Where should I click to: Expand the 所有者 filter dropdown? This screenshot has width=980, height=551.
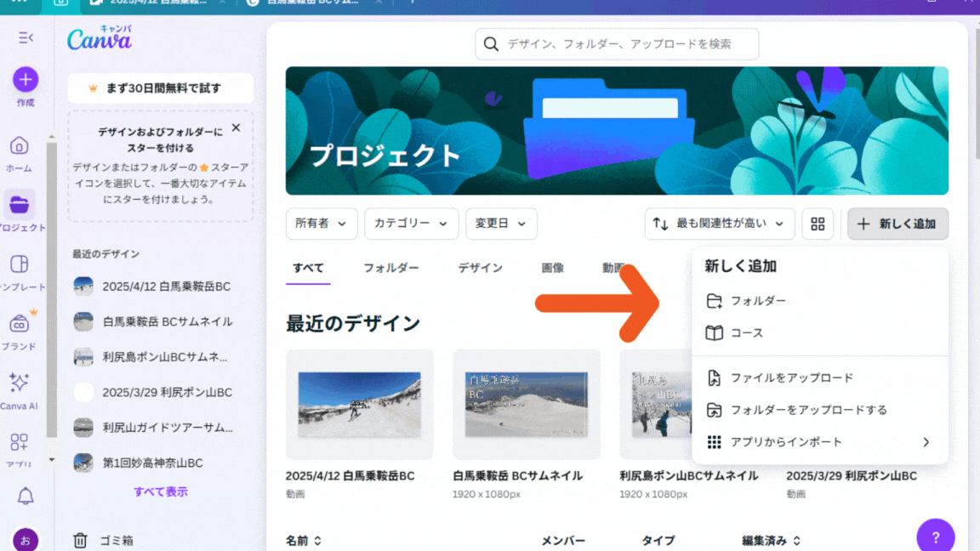click(321, 224)
